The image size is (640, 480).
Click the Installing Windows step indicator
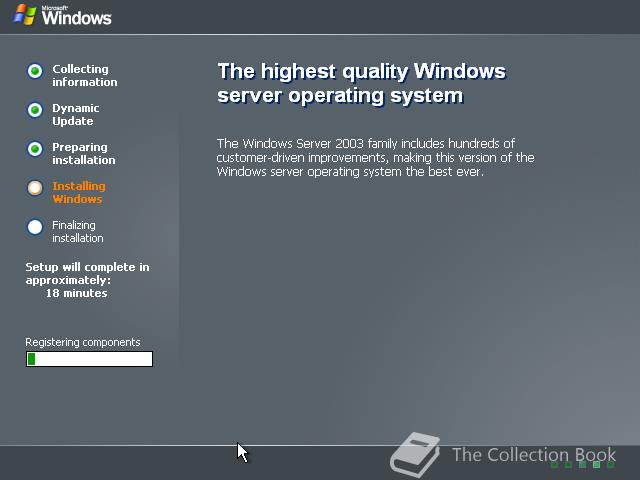pos(35,188)
